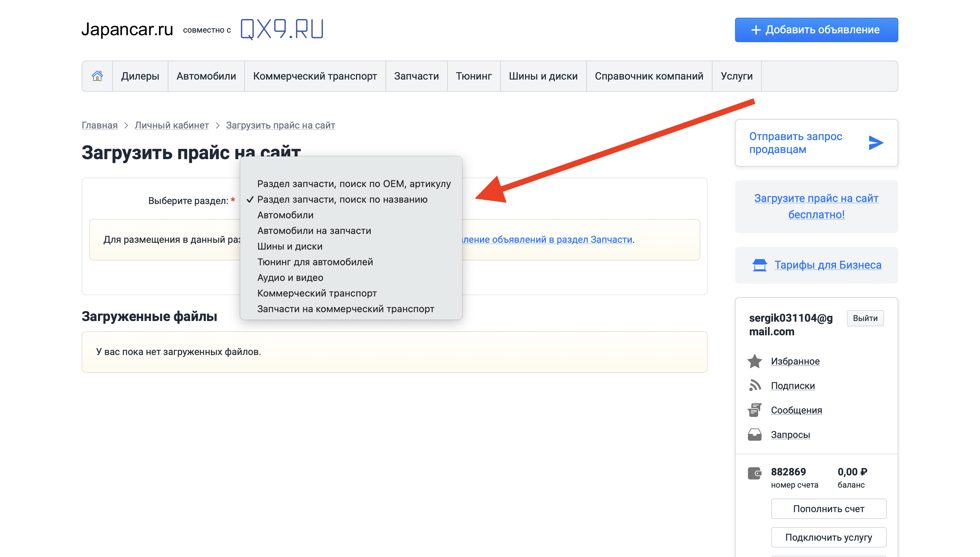980x557 pixels.
Task: Click the home icon in navigation bar
Action: 97,76
